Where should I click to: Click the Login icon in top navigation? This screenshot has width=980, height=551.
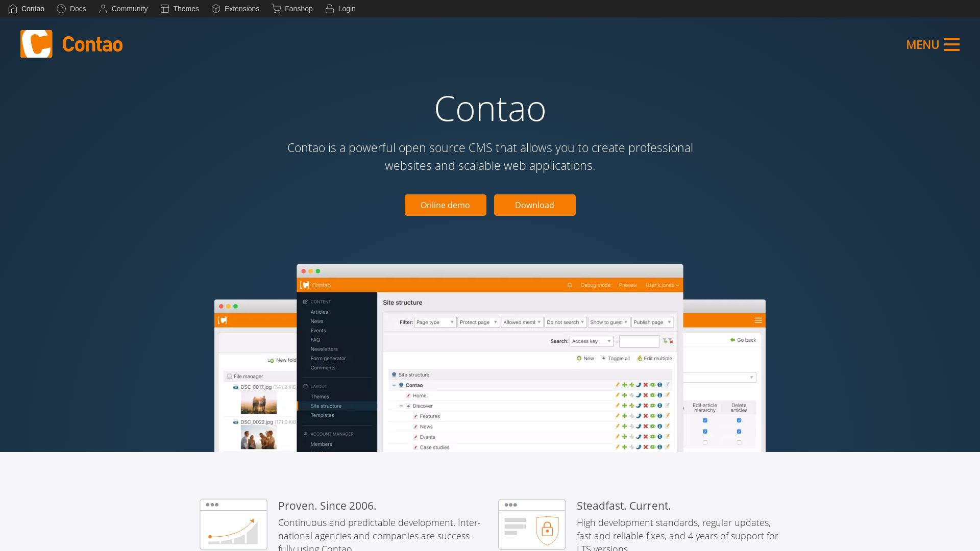(330, 9)
